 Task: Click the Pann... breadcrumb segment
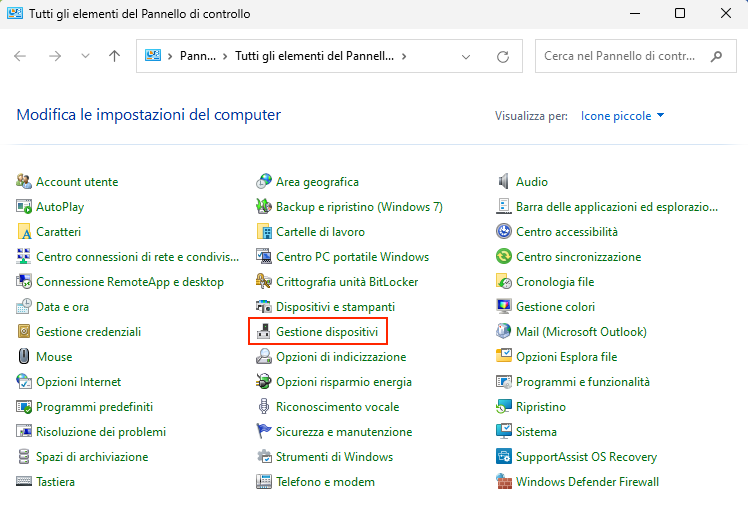pos(198,57)
